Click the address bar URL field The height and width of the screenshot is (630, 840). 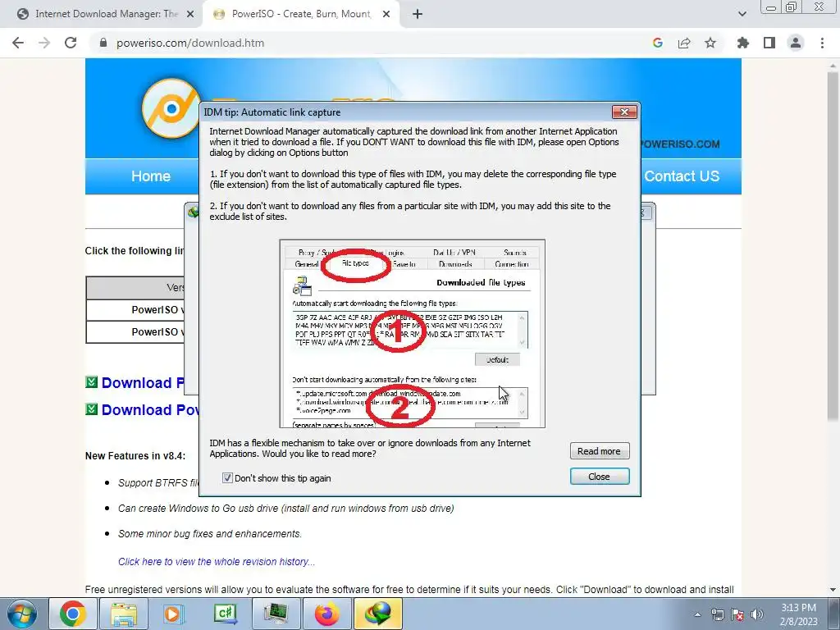(x=370, y=43)
